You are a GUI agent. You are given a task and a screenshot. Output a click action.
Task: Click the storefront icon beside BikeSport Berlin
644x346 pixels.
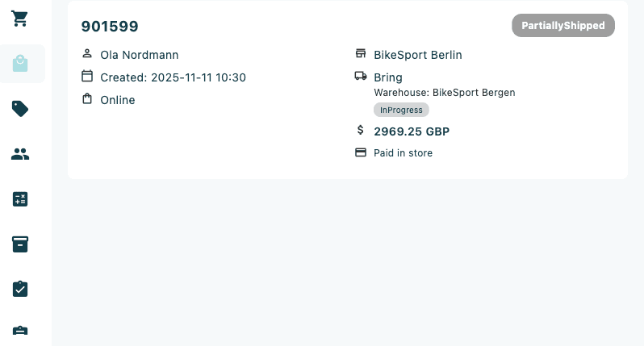coord(361,53)
